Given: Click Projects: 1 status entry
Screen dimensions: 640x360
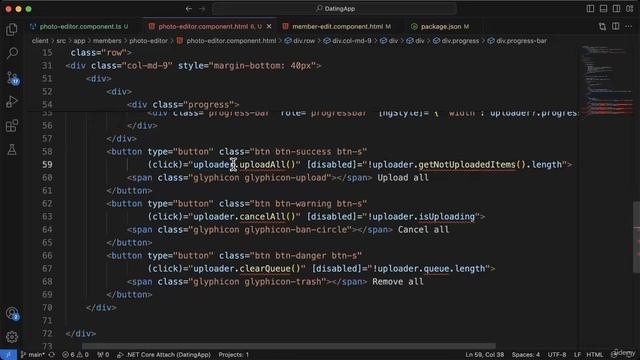Looking at the screenshot, I should [233, 355].
